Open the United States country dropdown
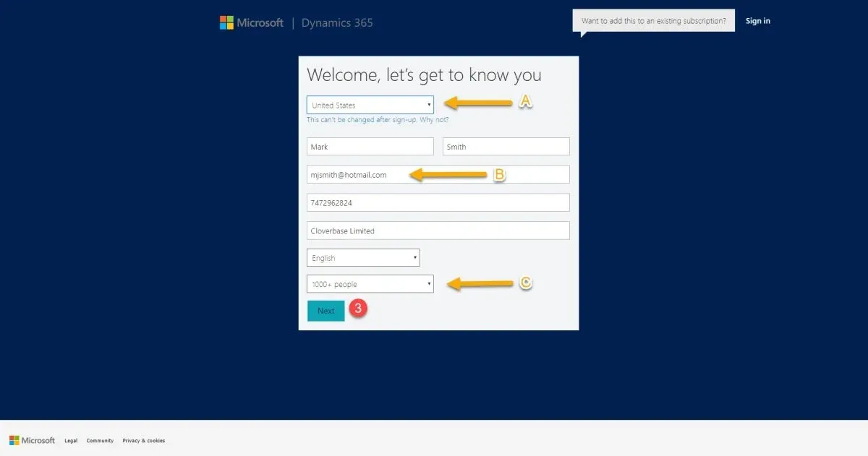The width and height of the screenshot is (868, 456). [x=370, y=105]
